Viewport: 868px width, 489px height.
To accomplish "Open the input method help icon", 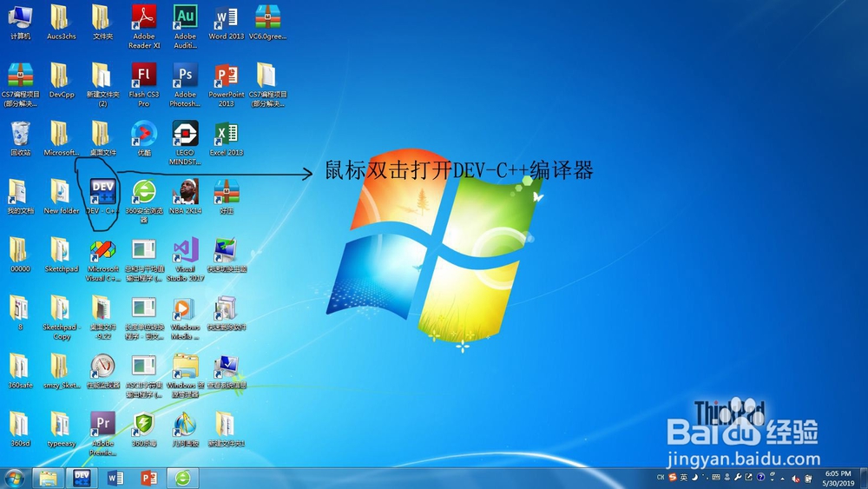I will (x=760, y=478).
